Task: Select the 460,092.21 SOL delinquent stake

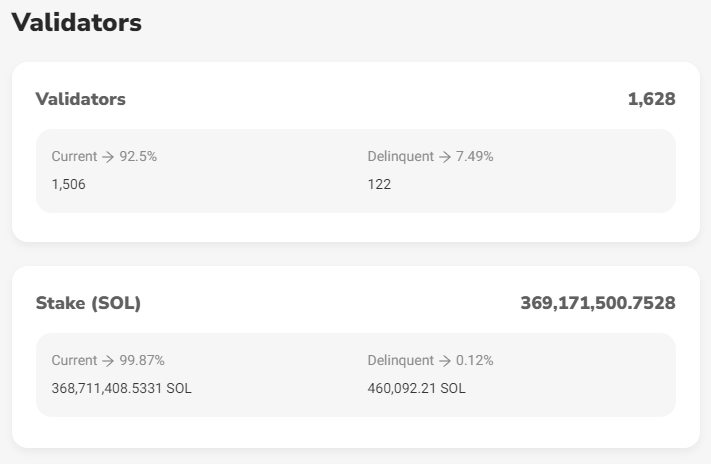Action: click(416, 388)
